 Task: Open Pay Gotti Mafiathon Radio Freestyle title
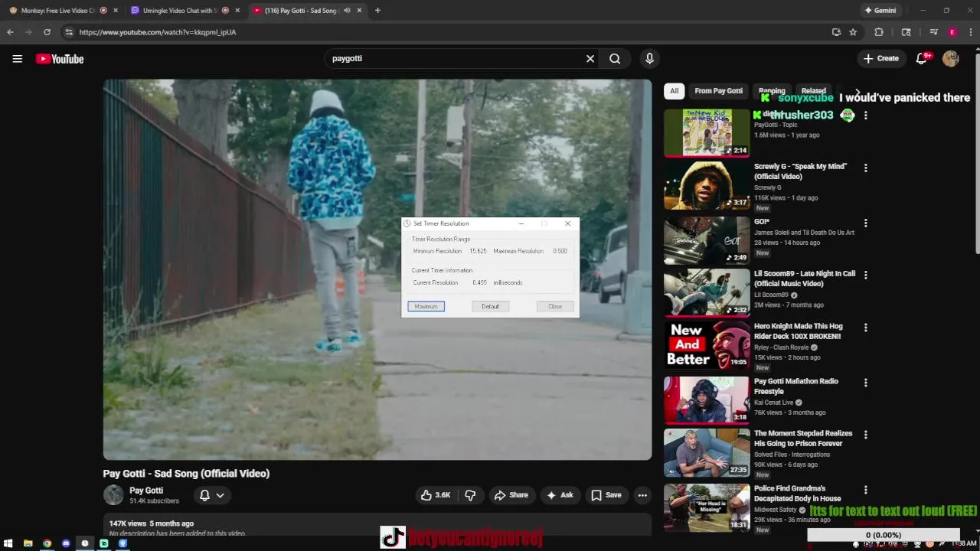click(x=796, y=386)
